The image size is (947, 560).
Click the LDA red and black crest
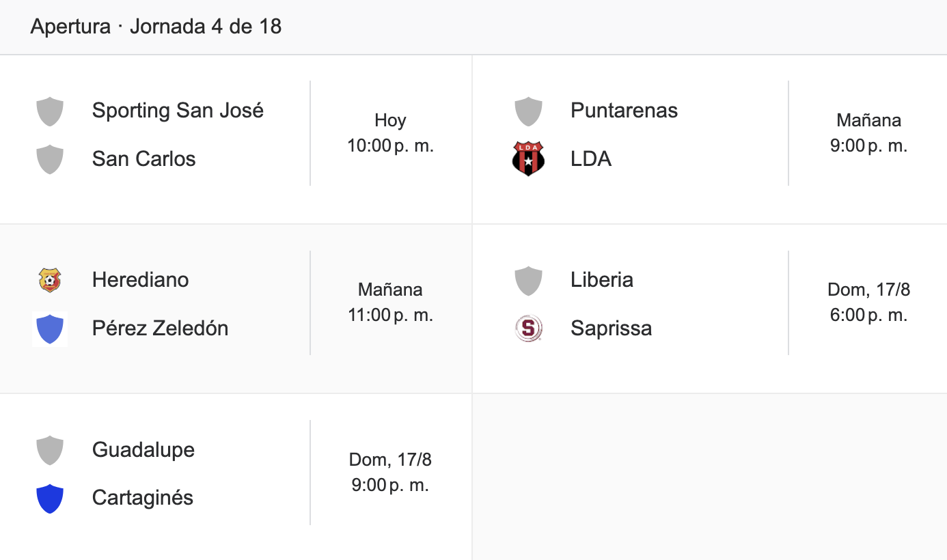[528, 159]
